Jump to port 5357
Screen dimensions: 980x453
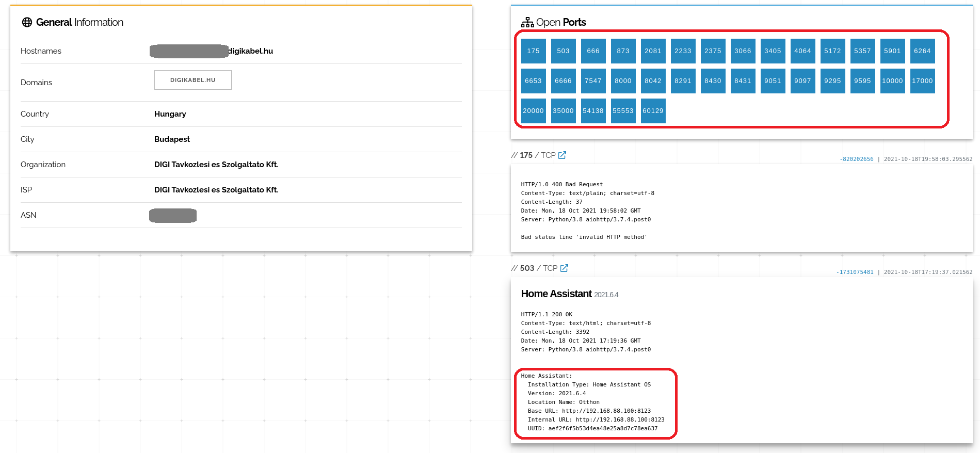(863, 51)
